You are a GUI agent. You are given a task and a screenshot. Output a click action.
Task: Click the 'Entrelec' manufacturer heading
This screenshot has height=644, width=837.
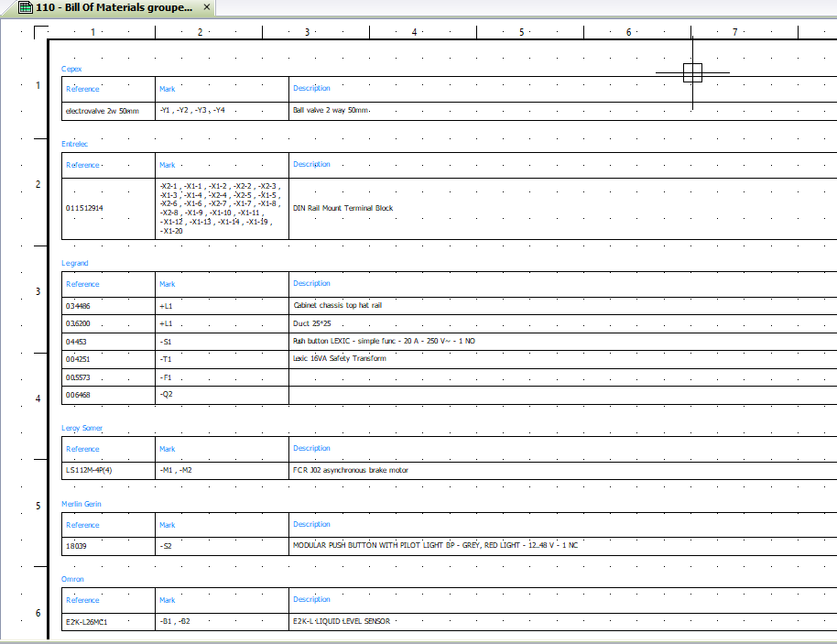tap(75, 144)
